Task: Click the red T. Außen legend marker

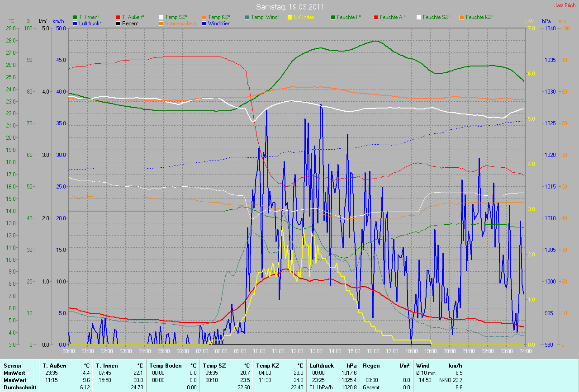Action: (x=118, y=17)
